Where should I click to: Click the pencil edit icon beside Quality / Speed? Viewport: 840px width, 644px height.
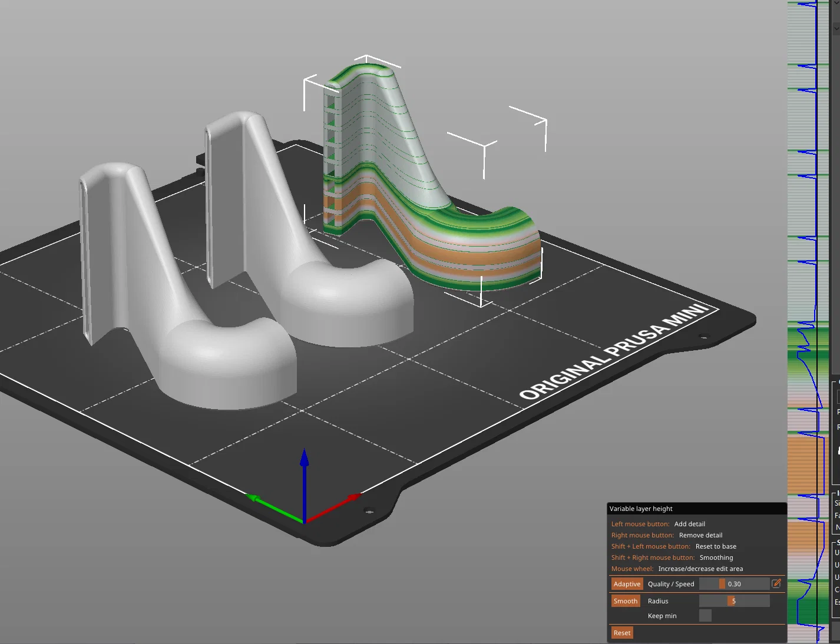pyautogui.click(x=776, y=583)
